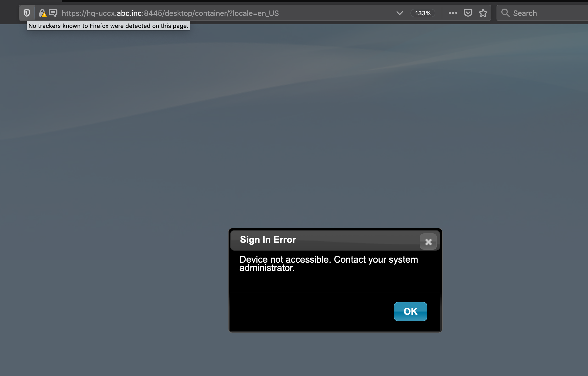The width and height of the screenshot is (588, 376).
Task: Click the 'No trackers known' tooltip
Action: (x=108, y=26)
